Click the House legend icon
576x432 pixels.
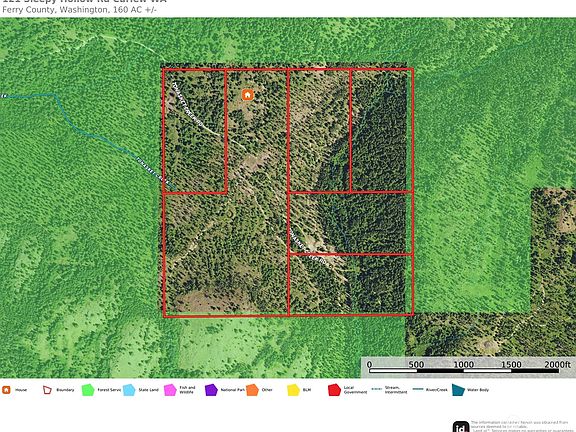point(6,390)
